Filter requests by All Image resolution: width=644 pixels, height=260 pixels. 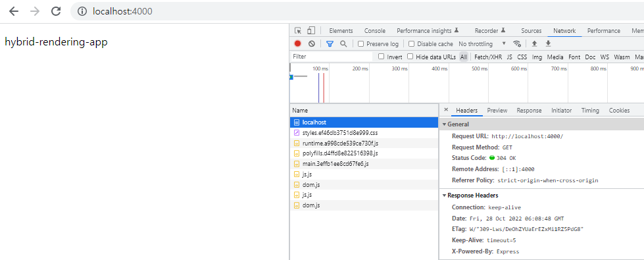[464, 57]
